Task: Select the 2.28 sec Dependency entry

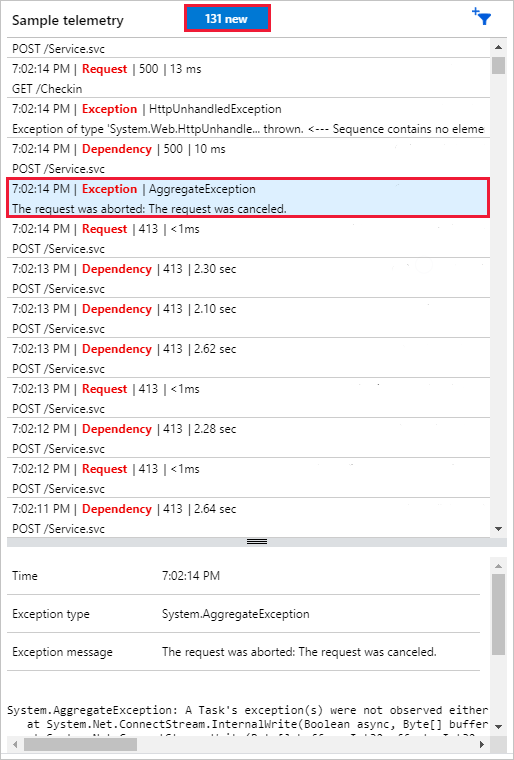Action: click(248, 438)
